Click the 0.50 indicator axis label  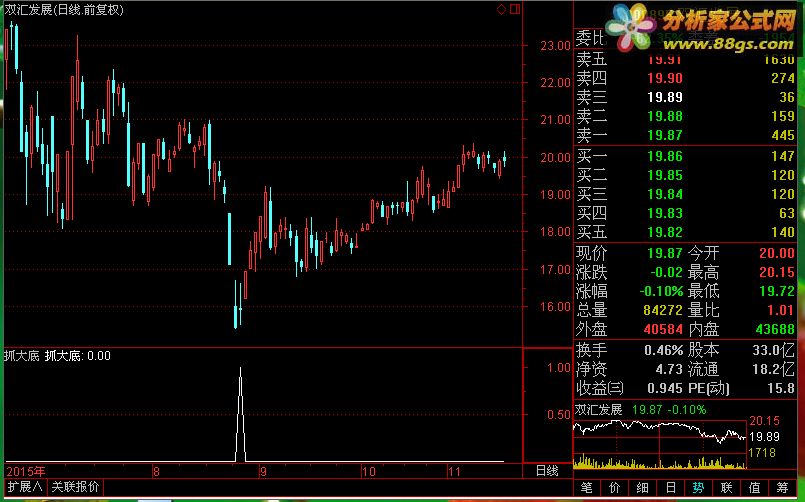pyautogui.click(x=559, y=414)
